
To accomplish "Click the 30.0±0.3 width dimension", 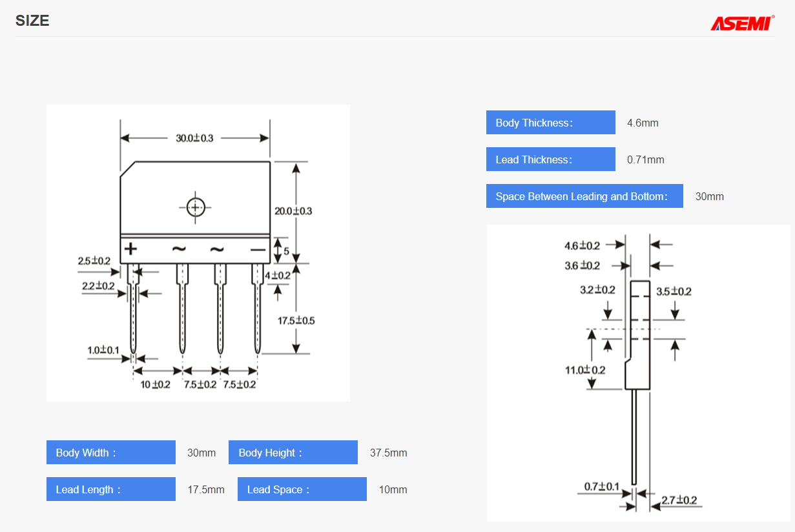I will 194,138.
